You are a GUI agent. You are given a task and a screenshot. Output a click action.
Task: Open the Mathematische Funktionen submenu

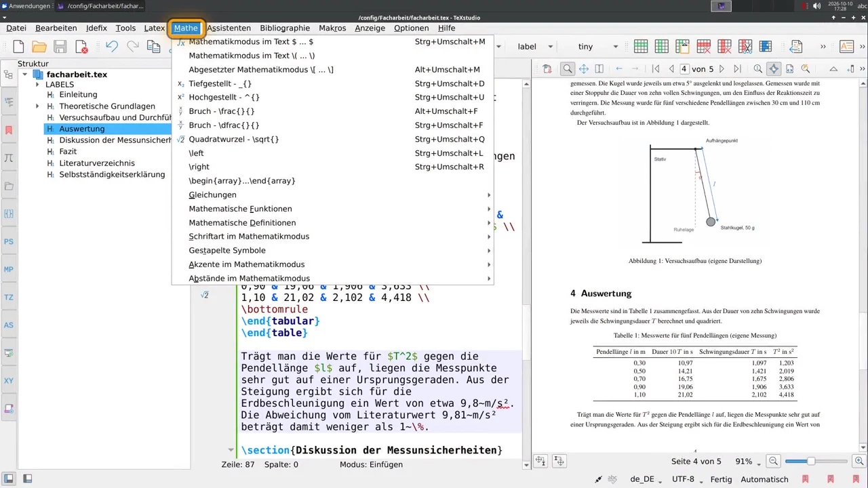(x=332, y=209)
